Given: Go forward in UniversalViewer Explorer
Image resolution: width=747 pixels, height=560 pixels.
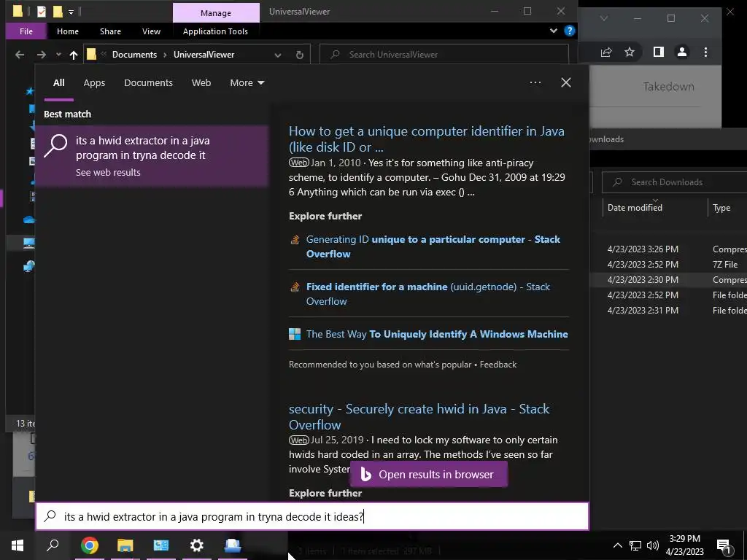Looking at the screenshot, I should (42, 55).
